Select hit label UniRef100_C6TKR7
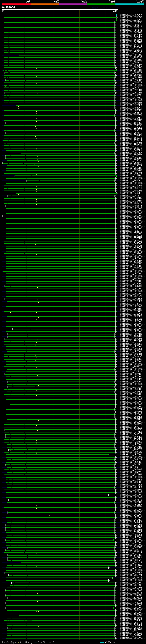146x644 pixels. point(131,37)
